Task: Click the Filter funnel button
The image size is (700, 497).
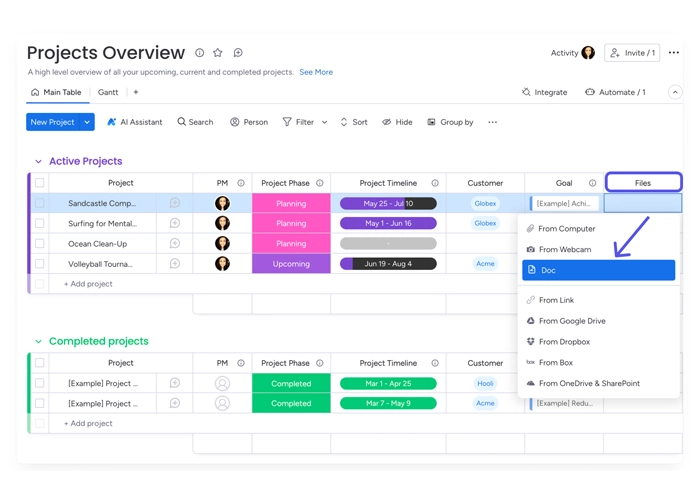Action: pyautogui.click(x=298, y=122)
